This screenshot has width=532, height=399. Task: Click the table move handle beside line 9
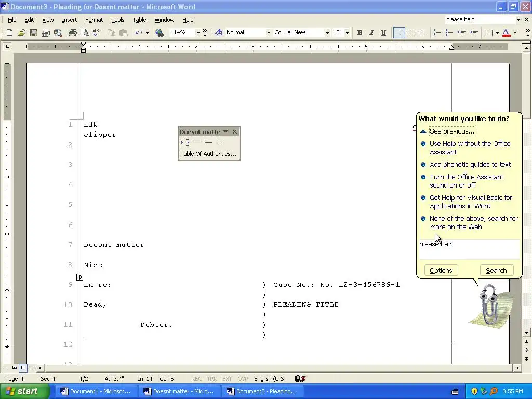click(x=79, y=277)
